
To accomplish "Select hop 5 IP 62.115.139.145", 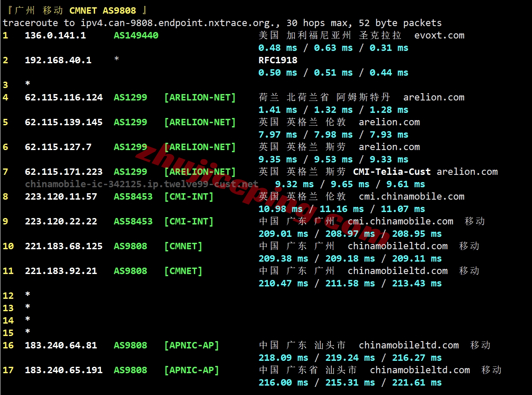I will [x=64, y=122].
